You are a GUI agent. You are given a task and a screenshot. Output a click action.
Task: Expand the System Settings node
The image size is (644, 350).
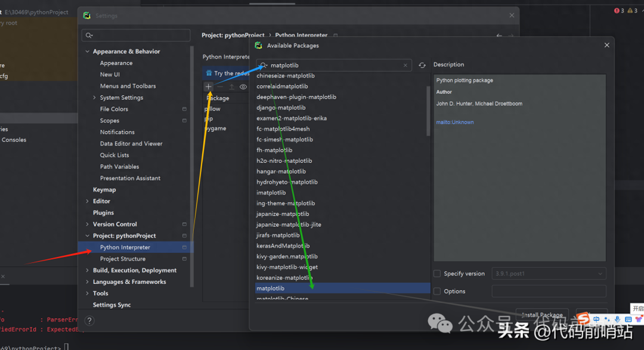point(94,97)
